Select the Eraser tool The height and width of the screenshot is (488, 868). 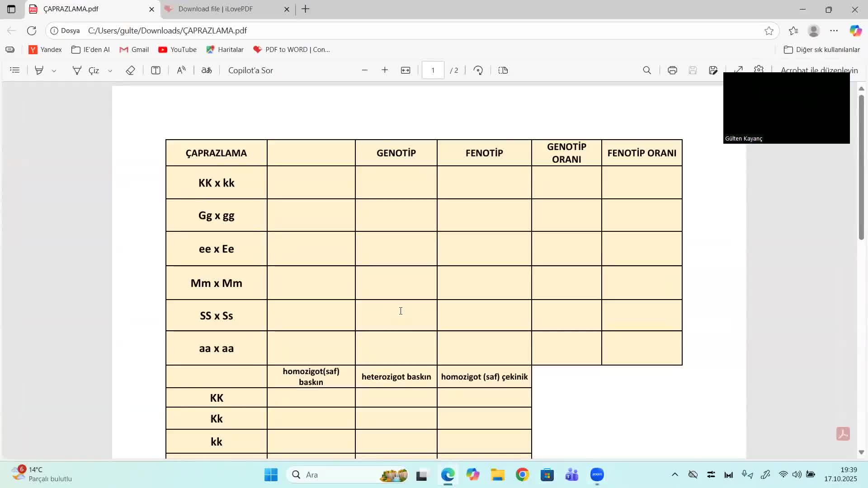coord(130,70)
